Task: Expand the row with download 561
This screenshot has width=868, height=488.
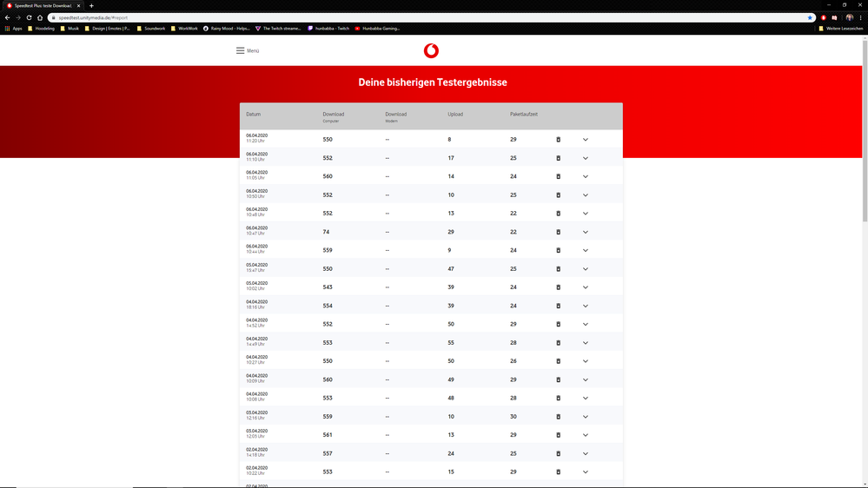Action: [x=585, y=435]
